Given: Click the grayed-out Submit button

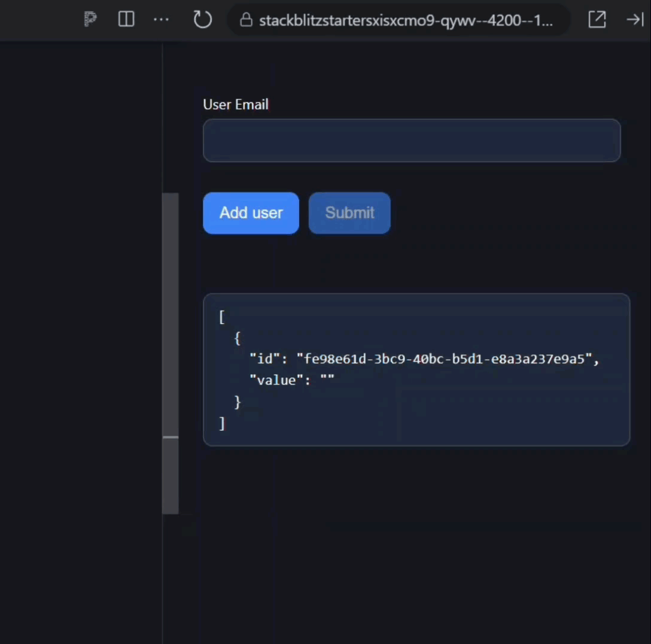Looking at the screenshot, I should click(x=349, y=212).
